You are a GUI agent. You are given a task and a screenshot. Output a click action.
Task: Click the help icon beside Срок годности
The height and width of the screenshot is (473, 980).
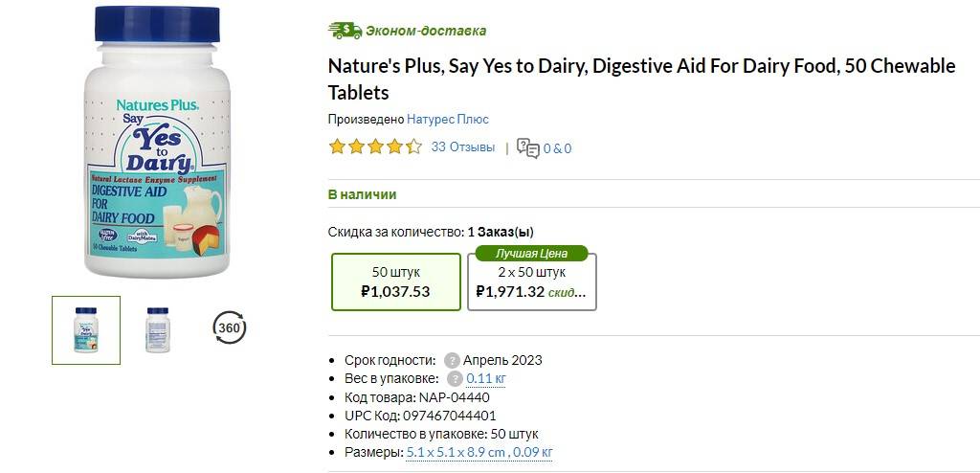click(x=452, y=361)
